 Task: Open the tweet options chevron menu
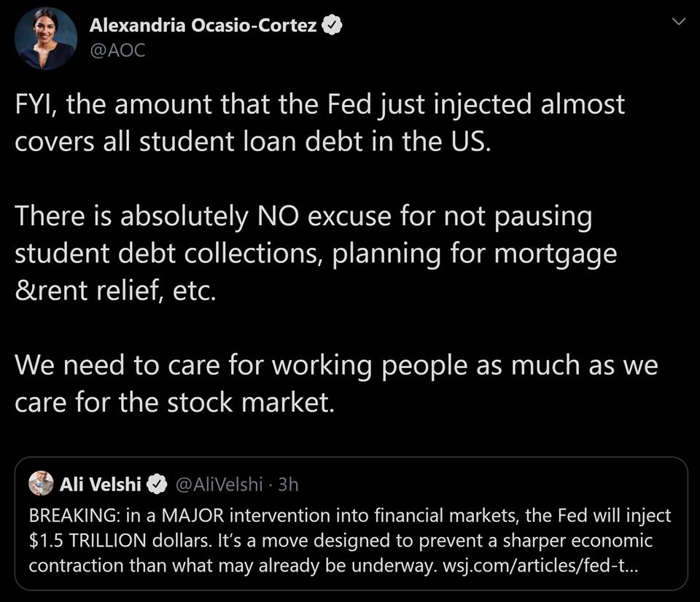pos(679,23)
